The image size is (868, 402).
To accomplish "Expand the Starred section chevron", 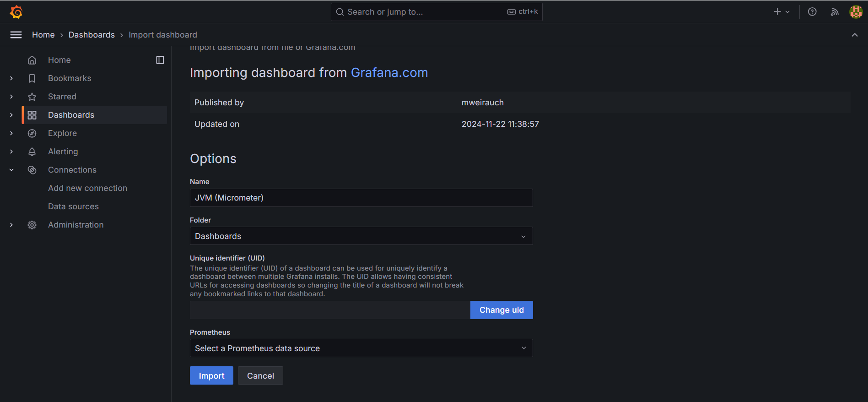I will pyautogui.click(x=11, y=97).
